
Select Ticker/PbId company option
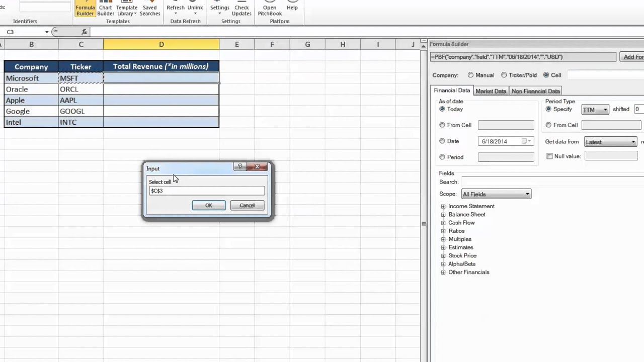504,75
